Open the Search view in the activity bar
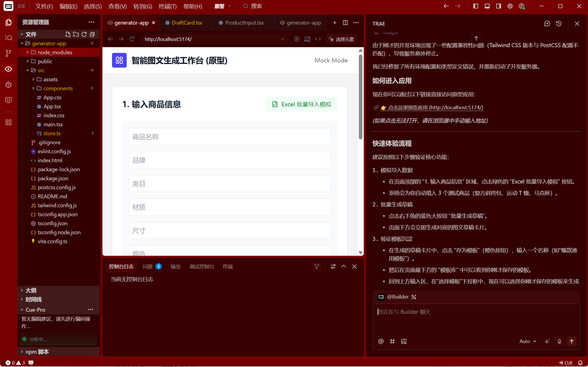 [8, 38]
